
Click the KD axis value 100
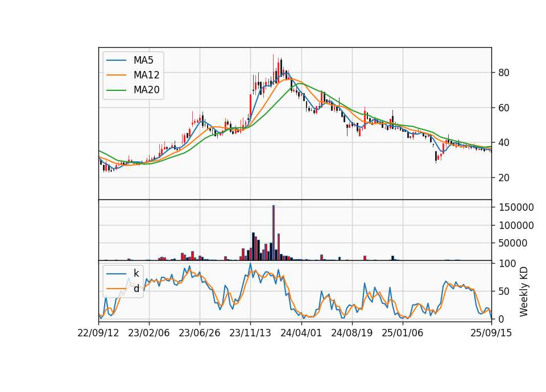click(x=507, y=264)
